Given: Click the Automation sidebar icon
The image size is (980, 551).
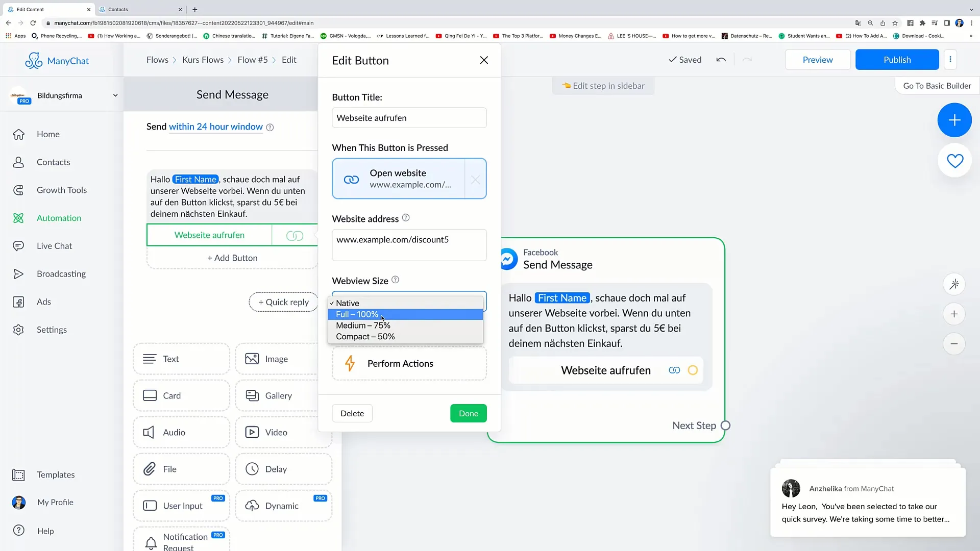Looking at the screenshot, I should coord(18,217).
